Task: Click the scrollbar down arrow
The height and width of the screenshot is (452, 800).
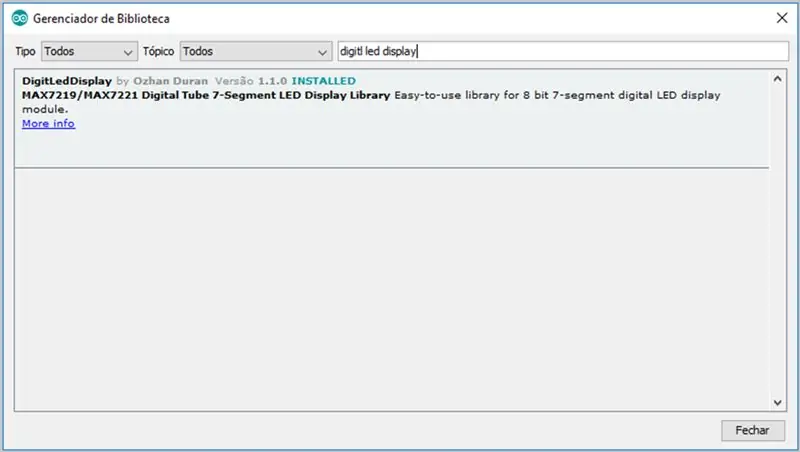Action: (777, 403)
